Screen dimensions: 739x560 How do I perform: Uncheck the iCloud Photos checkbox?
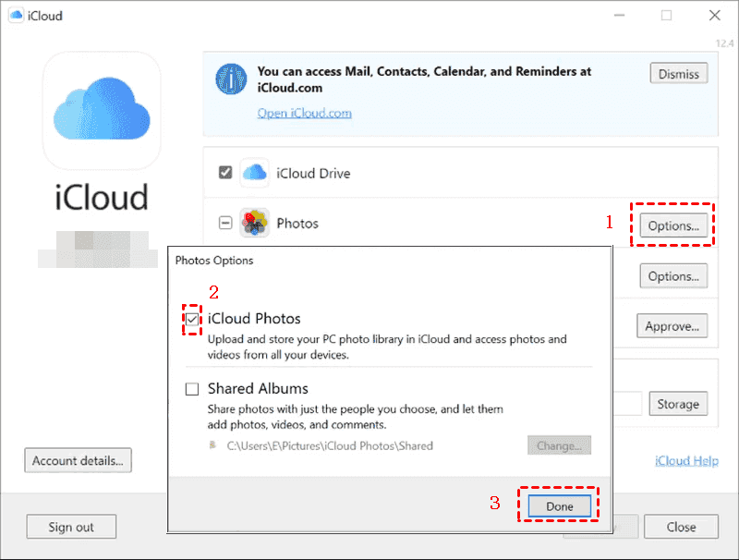[192, 319]
